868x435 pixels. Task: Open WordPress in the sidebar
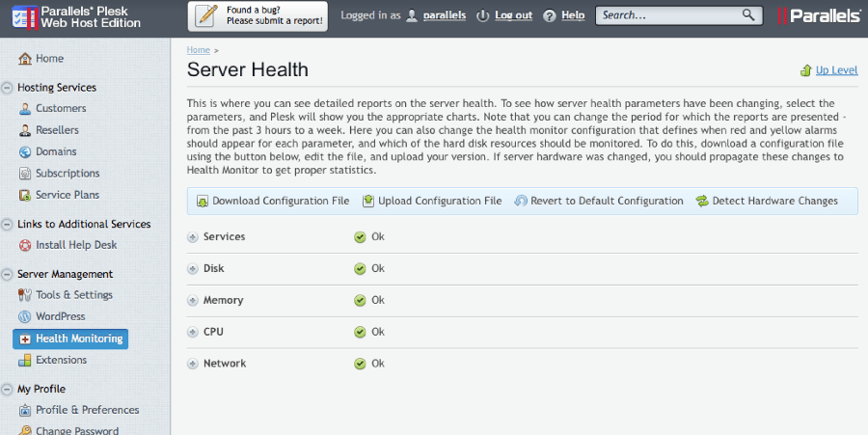click(x=61, y=316)
